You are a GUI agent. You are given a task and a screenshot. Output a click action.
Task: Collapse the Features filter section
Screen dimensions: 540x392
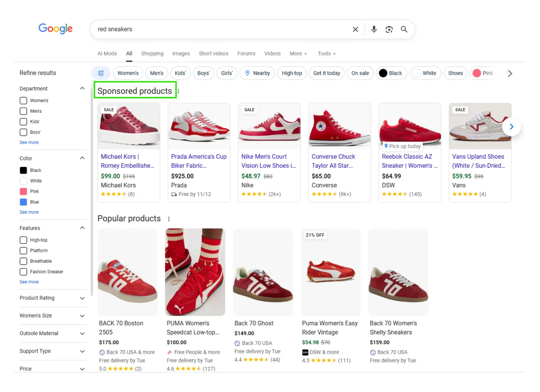tap(82, 228)
